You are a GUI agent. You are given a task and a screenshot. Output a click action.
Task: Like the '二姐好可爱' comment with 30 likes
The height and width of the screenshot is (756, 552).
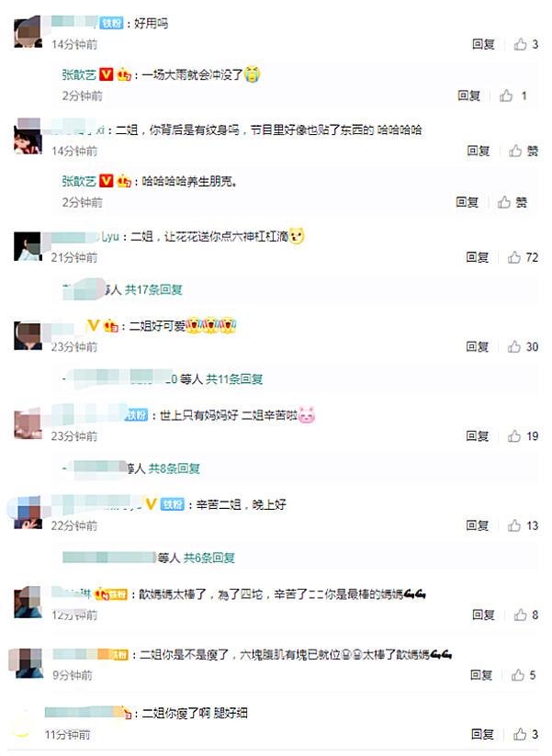click(x=524, y=346)
